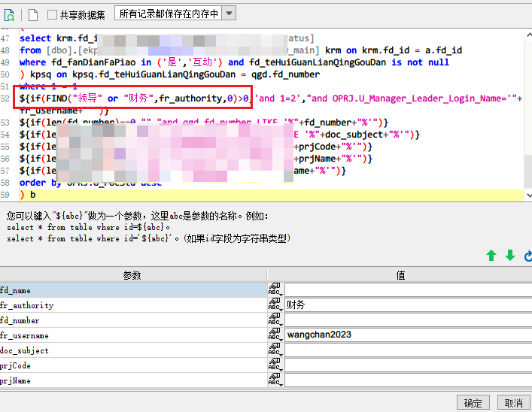The image size is (532, 412).
Task: Select the fd_name parameter row
Action: pos(134,290)
